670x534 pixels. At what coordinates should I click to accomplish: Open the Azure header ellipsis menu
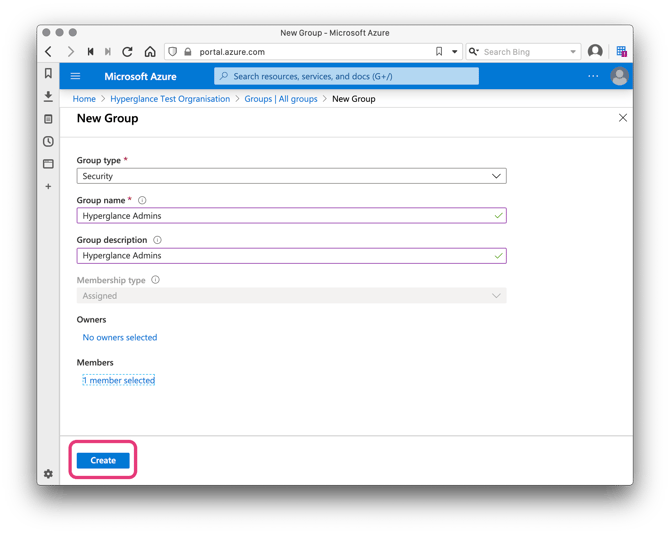point(593,76)
